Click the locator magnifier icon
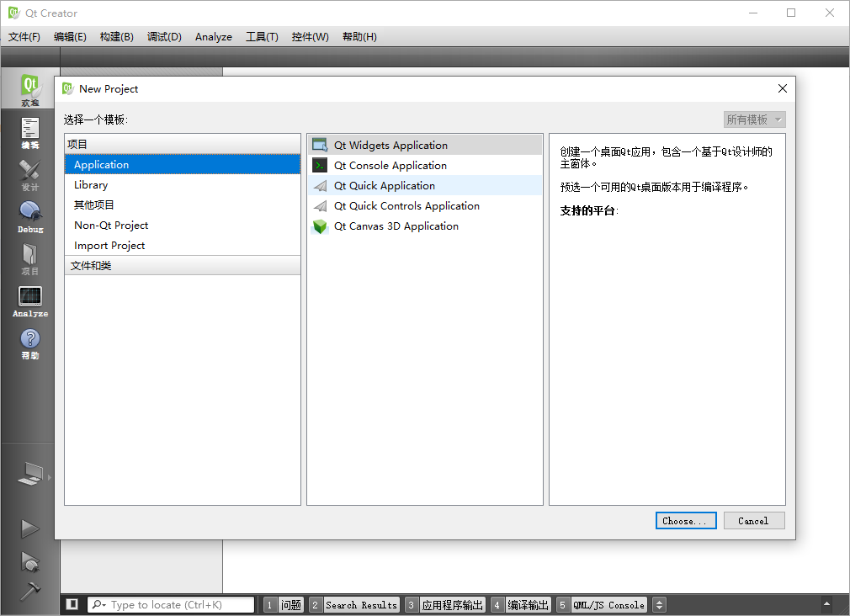 click(x=98, y=604)
